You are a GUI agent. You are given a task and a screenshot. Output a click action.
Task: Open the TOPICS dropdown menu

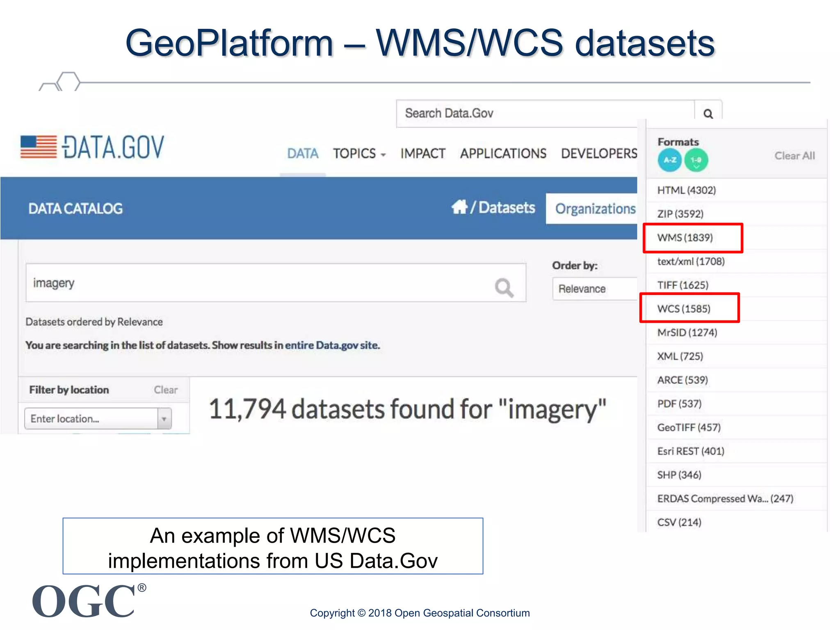click(359, 153)
